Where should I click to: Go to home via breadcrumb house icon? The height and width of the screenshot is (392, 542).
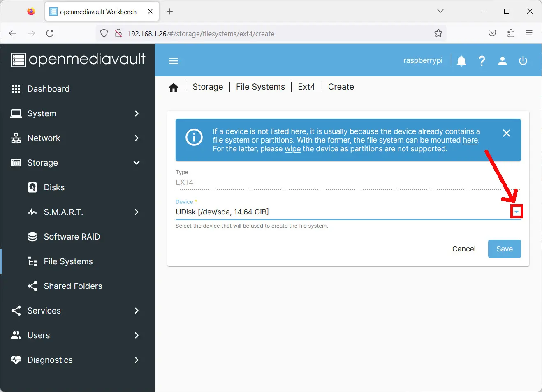coord(174,87)
